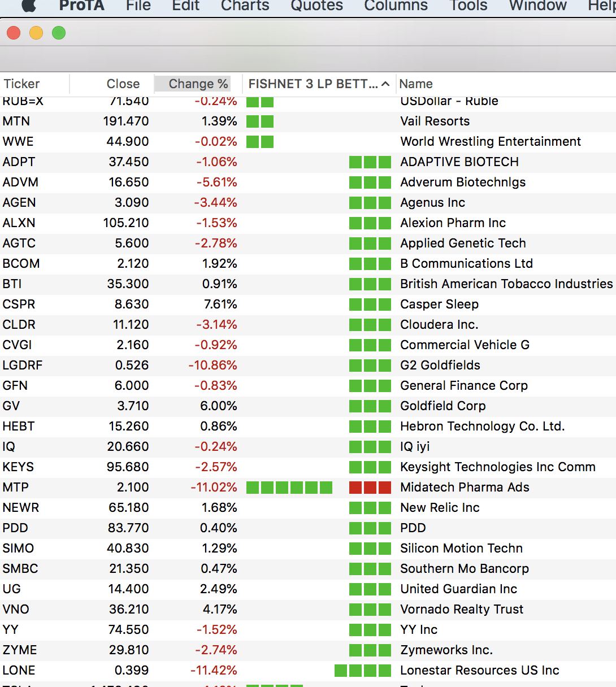Click the green signal blocks in ADPT row
Screen dimensions: 616x687
tap(370, 162)
